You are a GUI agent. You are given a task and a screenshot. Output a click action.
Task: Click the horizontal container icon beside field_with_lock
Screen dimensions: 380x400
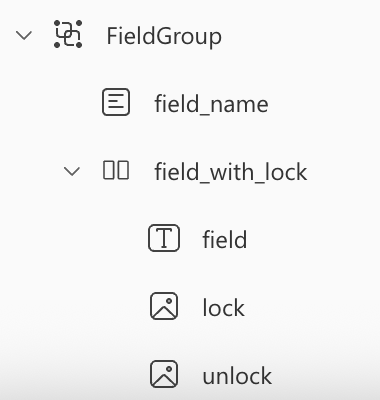(116, 170)
